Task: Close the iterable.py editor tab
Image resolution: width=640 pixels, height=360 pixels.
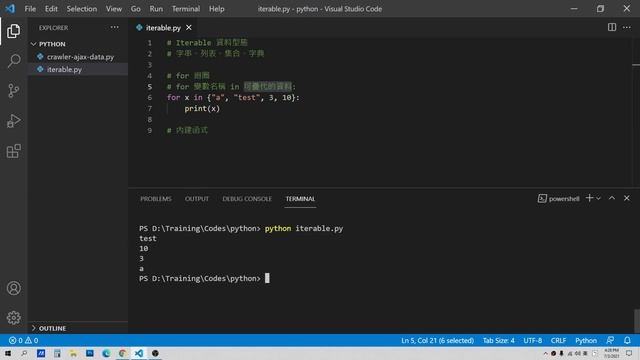Action: 189,27
